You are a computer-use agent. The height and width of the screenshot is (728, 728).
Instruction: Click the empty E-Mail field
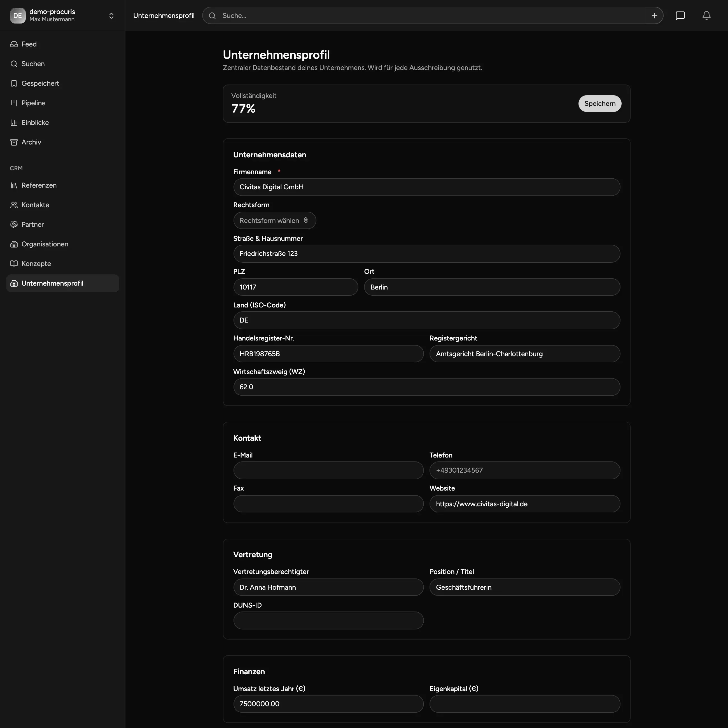[328, 470]
